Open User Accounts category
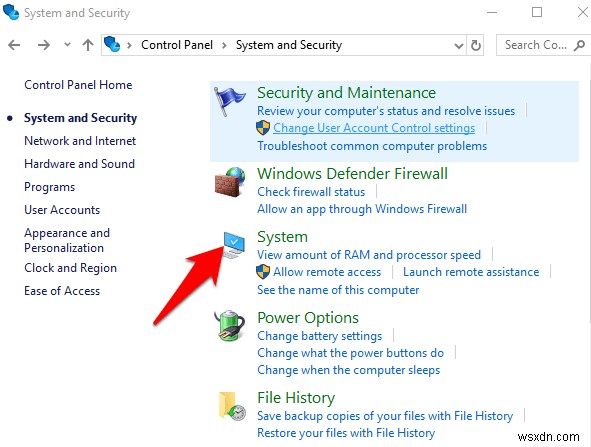Image resolution: width=591 pixels, height=447 pixels. point(62,210)
